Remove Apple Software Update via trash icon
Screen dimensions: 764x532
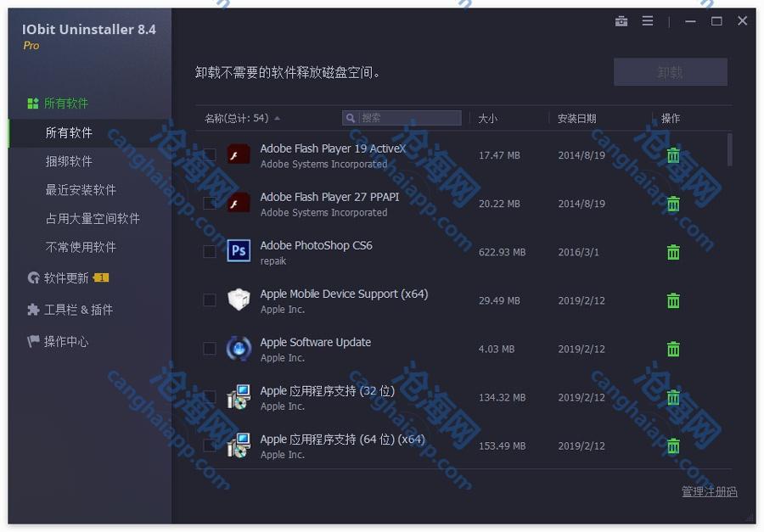tap(673, 349)
